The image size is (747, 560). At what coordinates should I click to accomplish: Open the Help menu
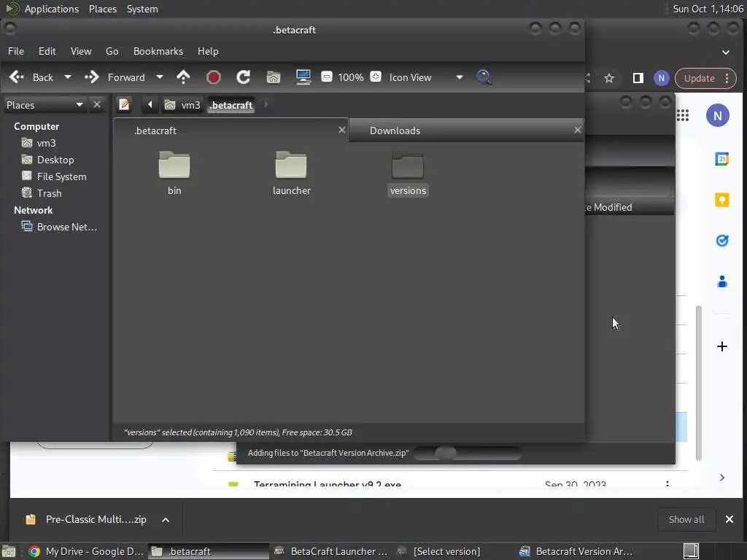coord(208,51)
